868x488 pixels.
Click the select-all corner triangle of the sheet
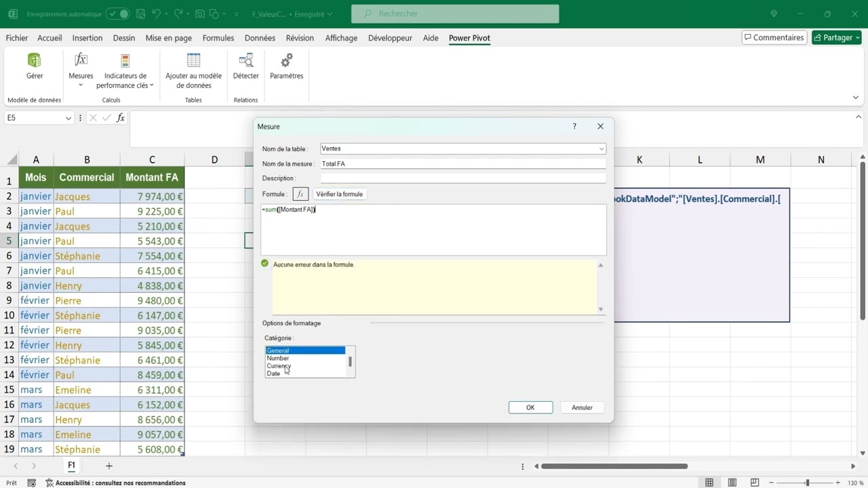pos(12,160)
